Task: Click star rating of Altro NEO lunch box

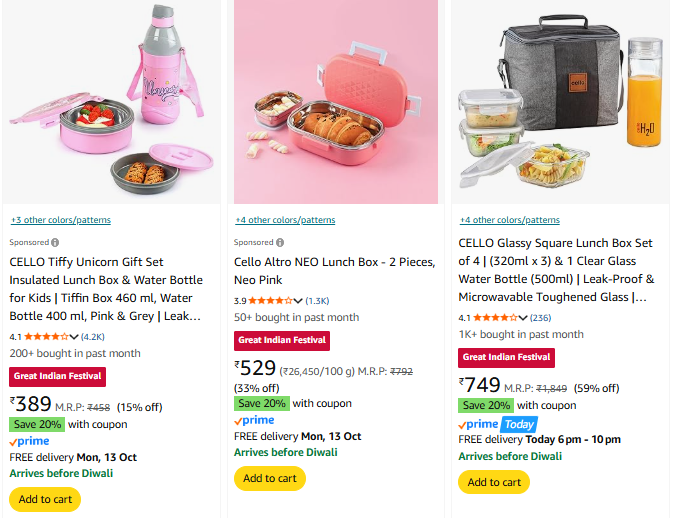Action: pos(272,300)
